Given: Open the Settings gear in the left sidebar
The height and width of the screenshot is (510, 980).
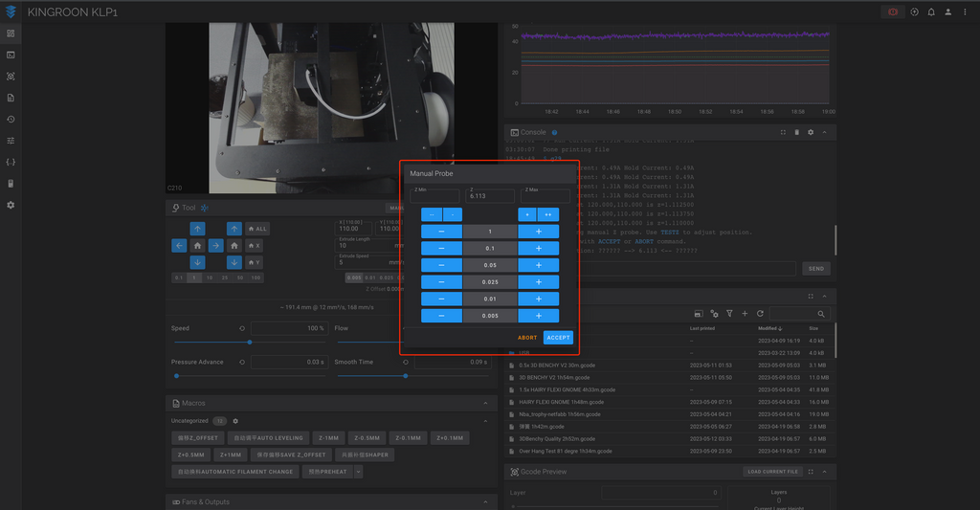Looking at the screenshot, I should [11, 205].
